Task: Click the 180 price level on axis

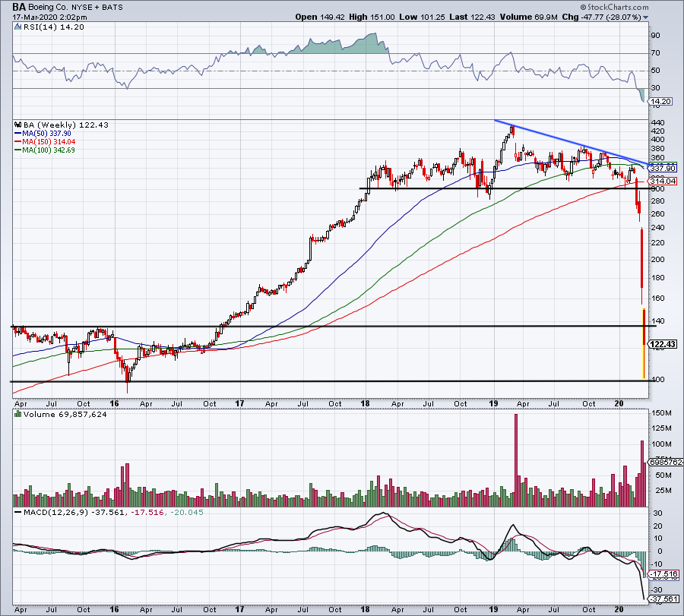Action: click(x=658, y=278)
